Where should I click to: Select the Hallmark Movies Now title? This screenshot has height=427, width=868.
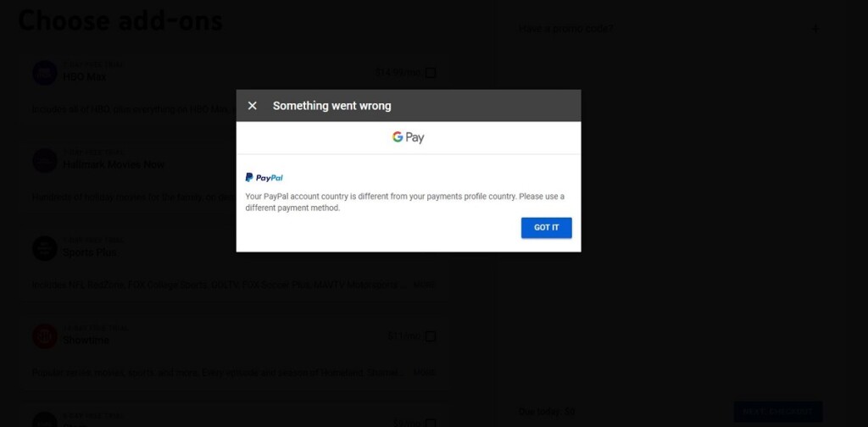click(114, 164)
